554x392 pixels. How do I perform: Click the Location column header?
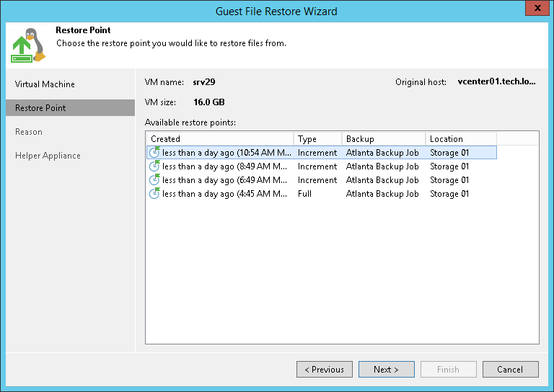click(460, 139)
